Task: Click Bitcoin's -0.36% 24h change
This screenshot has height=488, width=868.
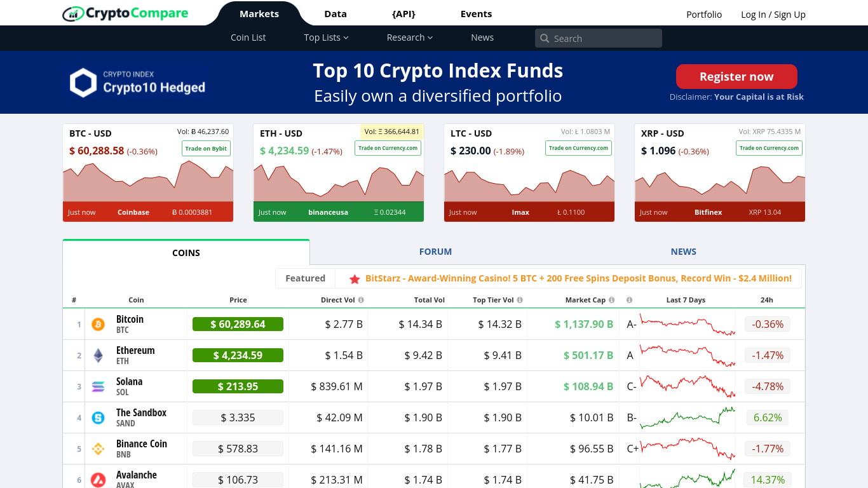Action: tap(768, 324)
